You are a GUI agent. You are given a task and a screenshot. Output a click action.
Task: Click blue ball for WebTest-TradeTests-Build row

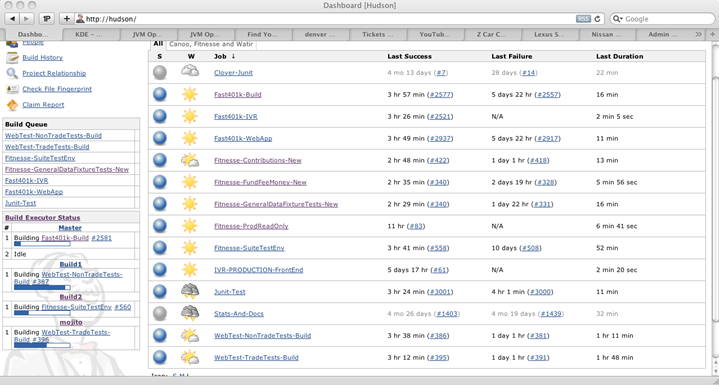pyautogui.click(x=160, y=358)
